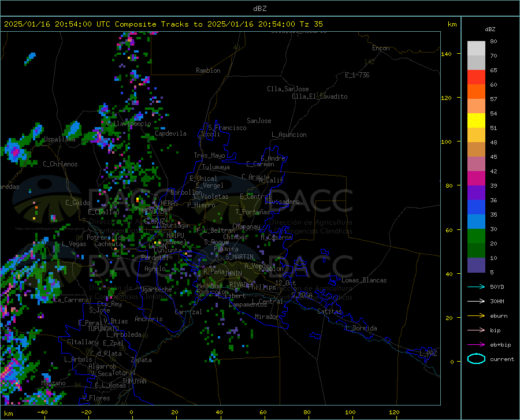Click the TUNUYAN map label
The image size is (520, 420).
pyautogui.click(x=134, y=381)
